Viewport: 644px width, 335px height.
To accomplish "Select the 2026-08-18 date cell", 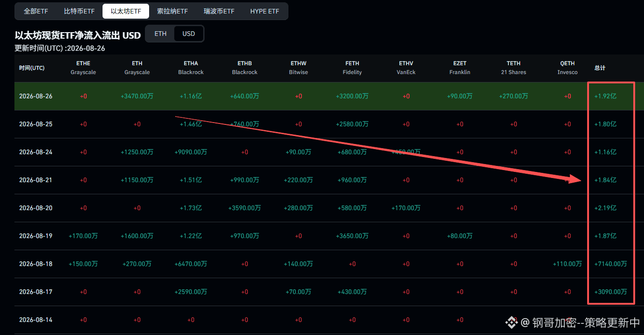I will (36, 264).
